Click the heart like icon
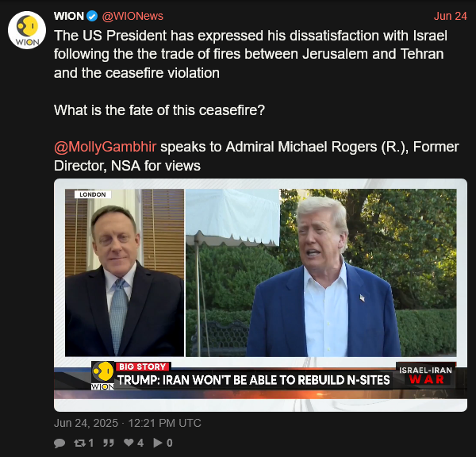Screen dimensions: 476x457 pos(129,443)
